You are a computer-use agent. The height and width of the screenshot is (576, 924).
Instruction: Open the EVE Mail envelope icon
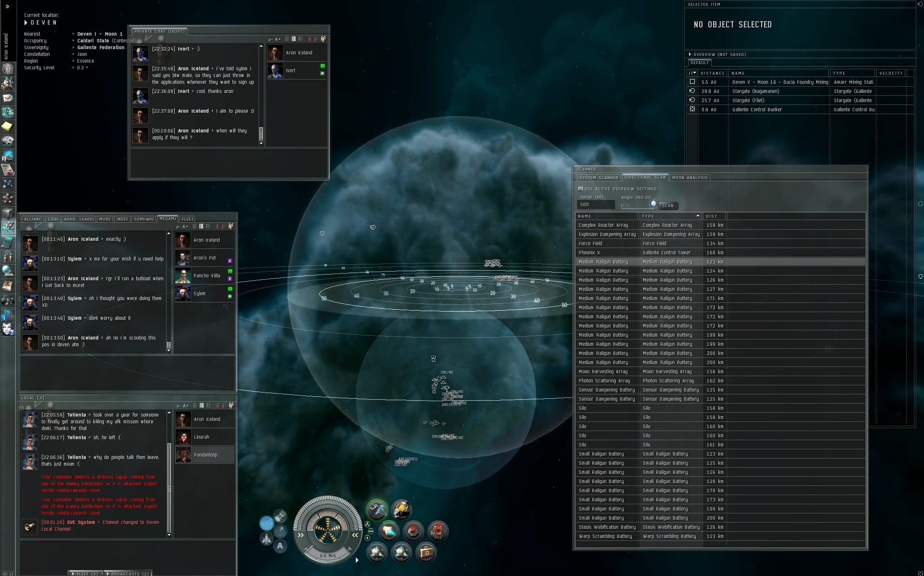[8, 97]
